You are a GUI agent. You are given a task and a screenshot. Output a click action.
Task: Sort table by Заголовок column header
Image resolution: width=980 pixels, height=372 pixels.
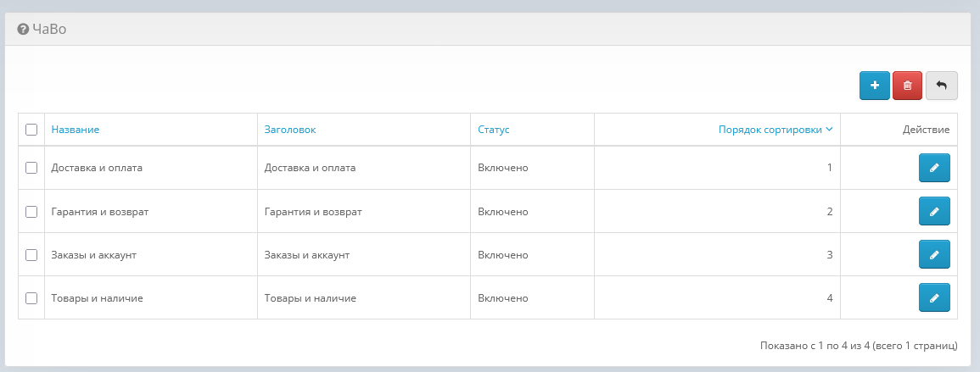[x=289, y=130]
